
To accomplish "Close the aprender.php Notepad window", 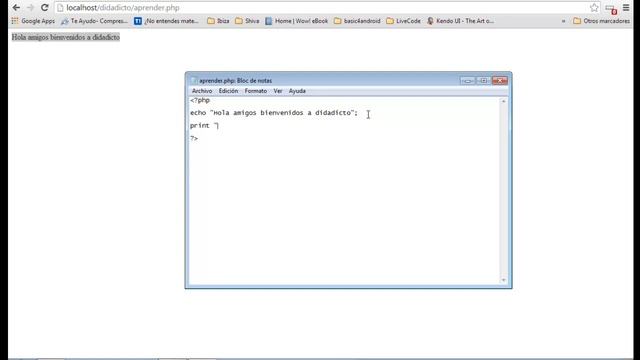I will (x=500, y=81).
